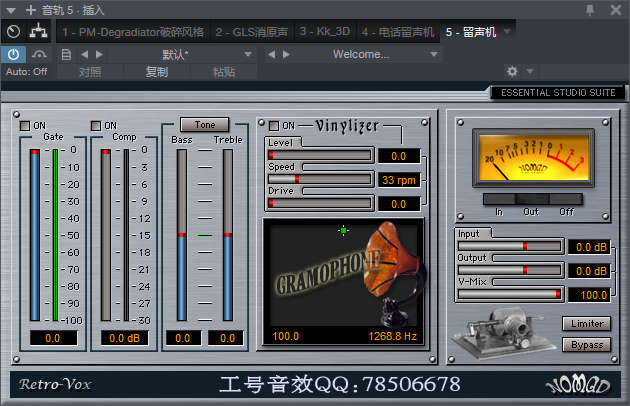
Task: Adjust the Comp threshold vertical slider
Action: coord(106,235)
